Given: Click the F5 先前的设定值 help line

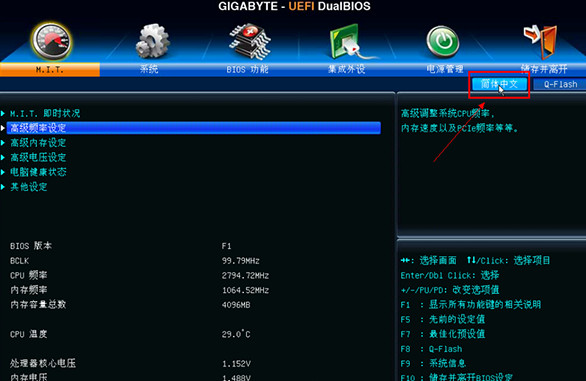Looking at the screenshot, I should (x=443, y=319).
